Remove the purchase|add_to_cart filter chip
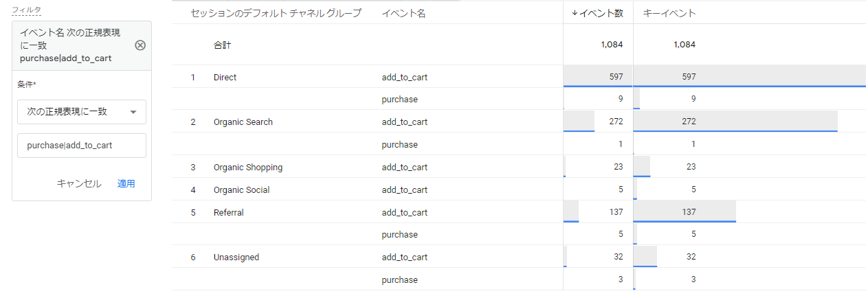This screenshot has height=298, width=868. (140, 45)
